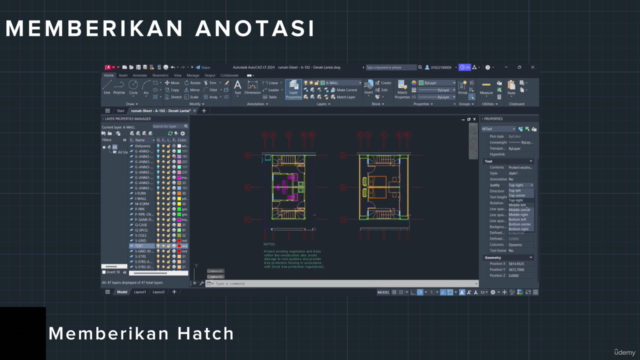Click the Share button in title bar
This screenshot has width=640, height=360.
coord(203,67)
